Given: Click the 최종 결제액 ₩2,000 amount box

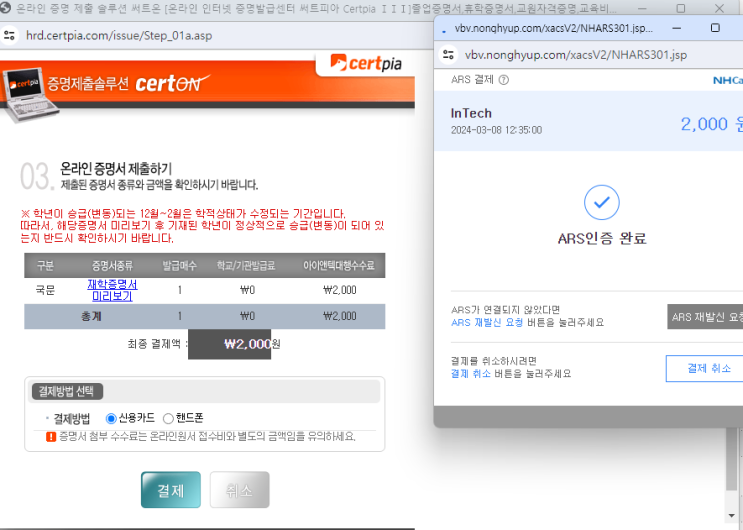Looking at the screenshot, I should [x=229, y=344].
